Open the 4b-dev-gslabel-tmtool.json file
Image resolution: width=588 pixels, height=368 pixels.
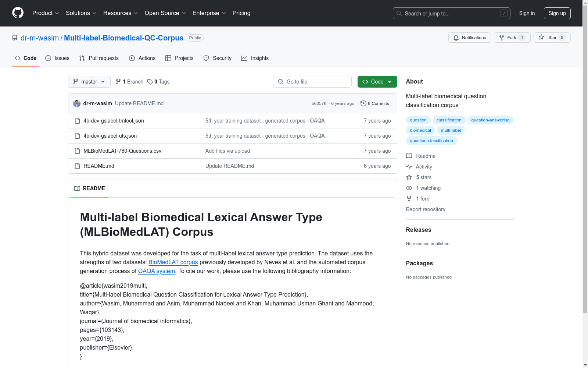coord(114,121)
